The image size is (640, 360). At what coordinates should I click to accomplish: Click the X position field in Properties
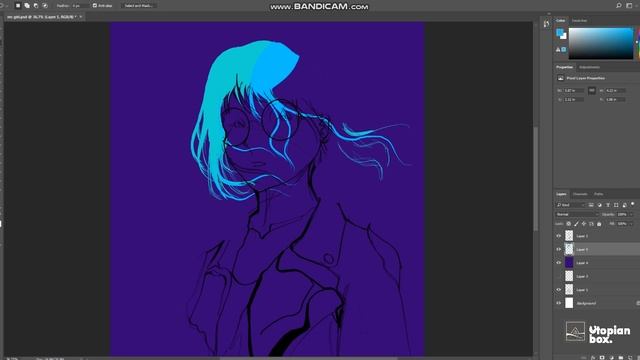tap(574, 99)
